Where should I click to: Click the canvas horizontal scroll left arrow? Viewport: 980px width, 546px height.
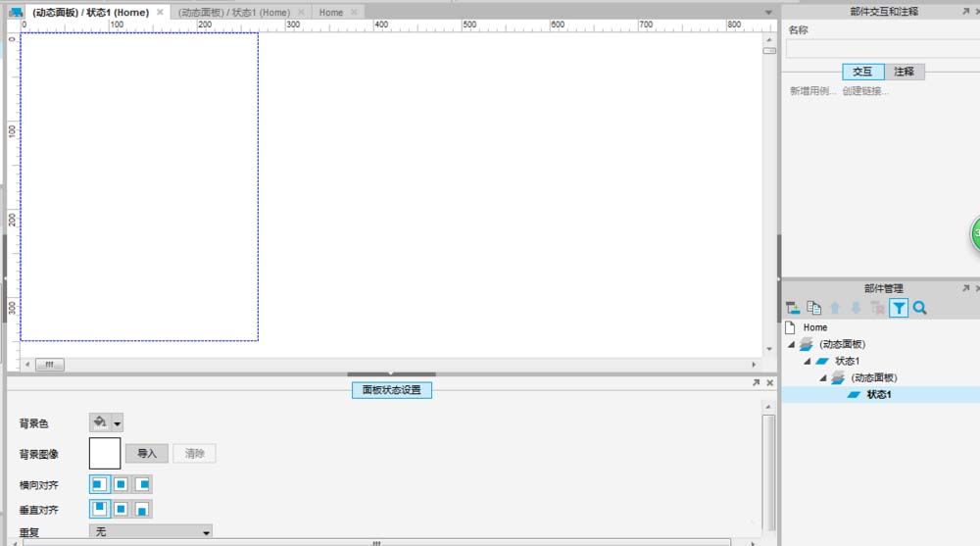(26, 364)
